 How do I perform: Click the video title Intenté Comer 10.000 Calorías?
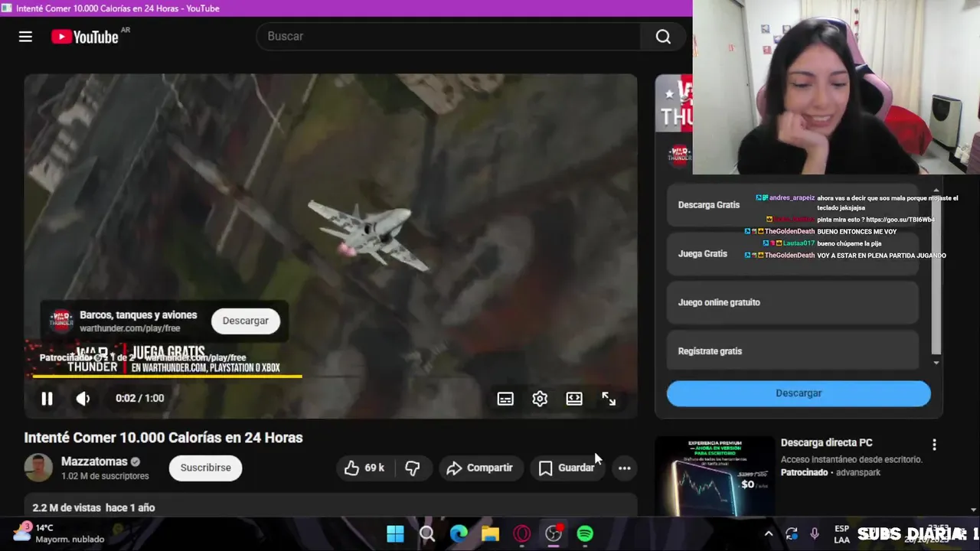tap(163, 438)
